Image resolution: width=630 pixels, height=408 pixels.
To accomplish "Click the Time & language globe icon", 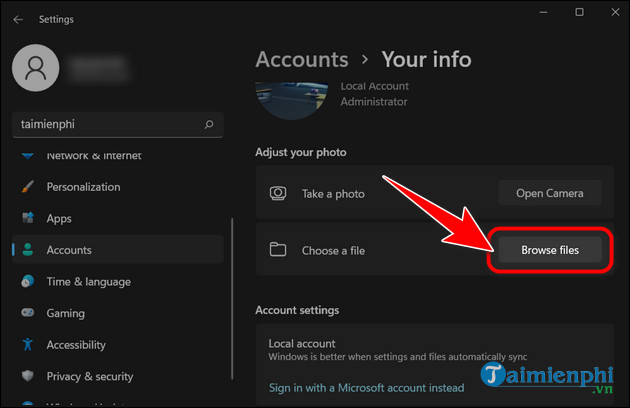I will 28,281.
